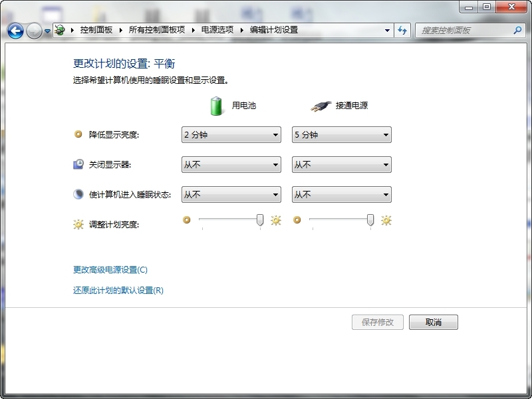Open 降低显示亮度 plugged-in dropdown (5 分钟)

[342, 135]
